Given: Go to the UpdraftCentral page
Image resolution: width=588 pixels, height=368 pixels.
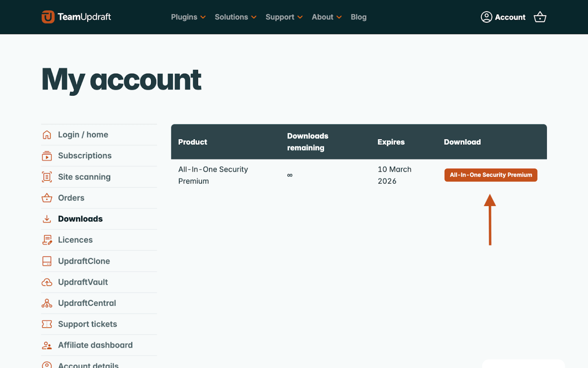Looking at the screenshot, I should click(87, 303).
